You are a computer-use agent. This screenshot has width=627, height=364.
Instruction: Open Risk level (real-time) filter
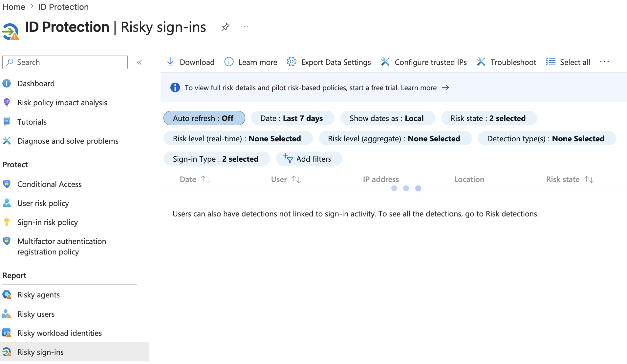tap(238, 138)
